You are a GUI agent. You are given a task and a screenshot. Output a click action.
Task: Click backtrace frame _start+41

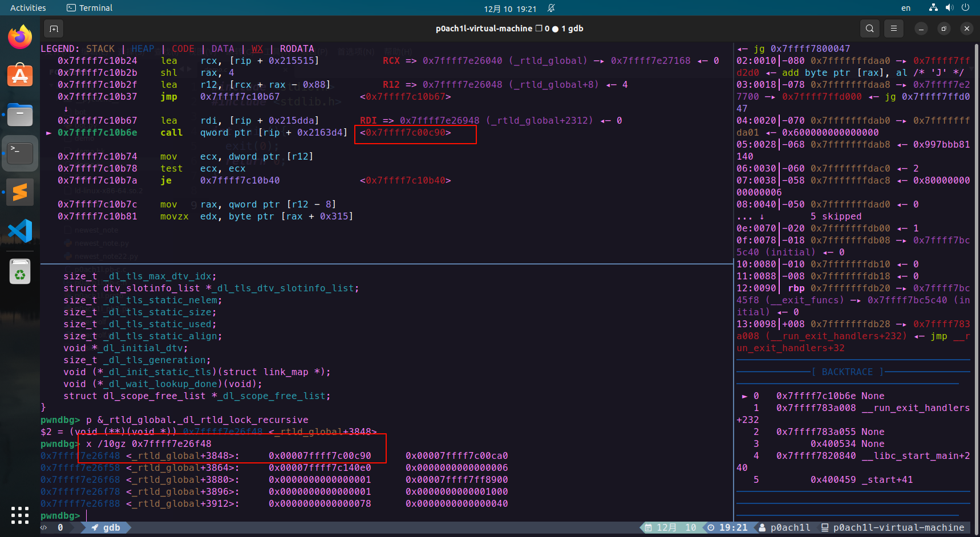tap(887, 479)
